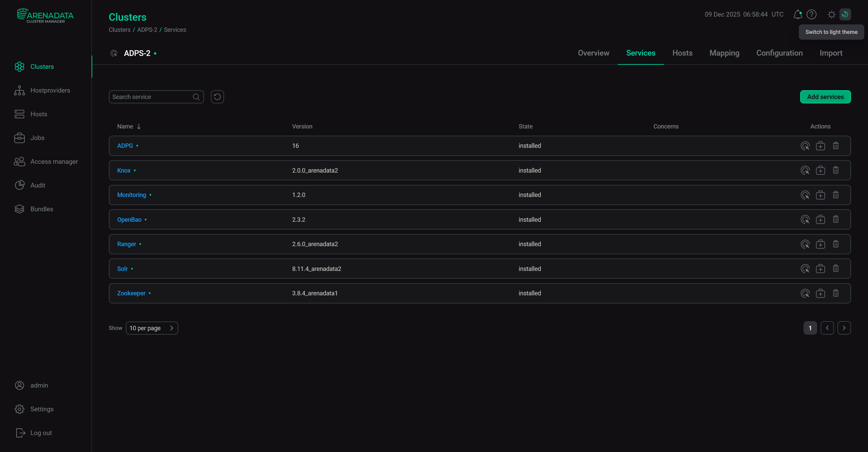Viewport: 868px width, 452px height.
Task: Open the Mapping tab
Action: coord(724,53)
